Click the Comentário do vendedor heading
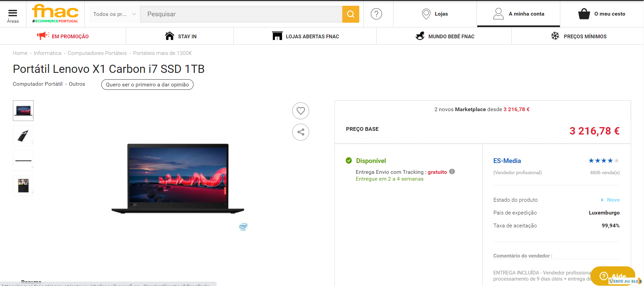Viewport: 644px width, 286px height. [x=523, y=256]
